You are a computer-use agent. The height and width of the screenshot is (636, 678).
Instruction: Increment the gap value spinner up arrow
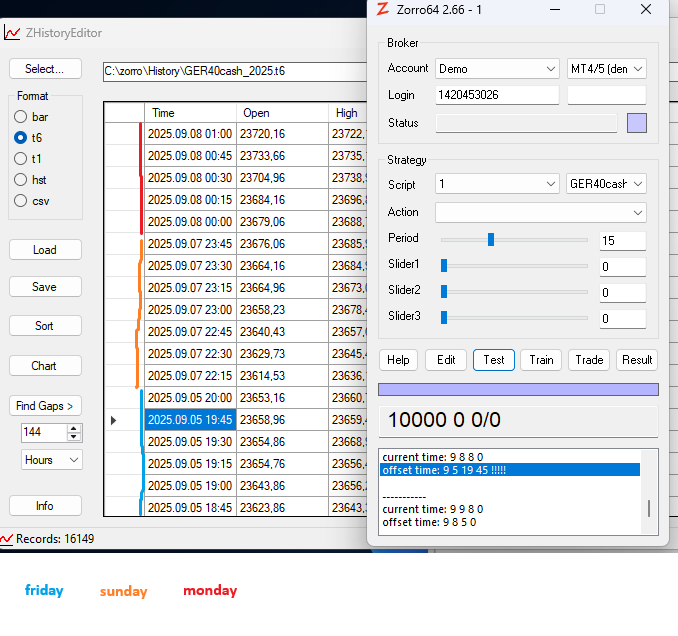click(x=74, y=428)
